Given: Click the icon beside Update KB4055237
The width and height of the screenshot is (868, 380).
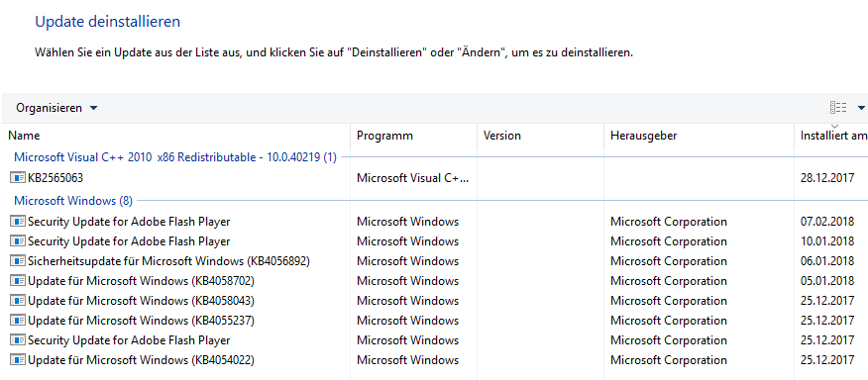Looking at the screenshot, I should [x=18, y=321].
